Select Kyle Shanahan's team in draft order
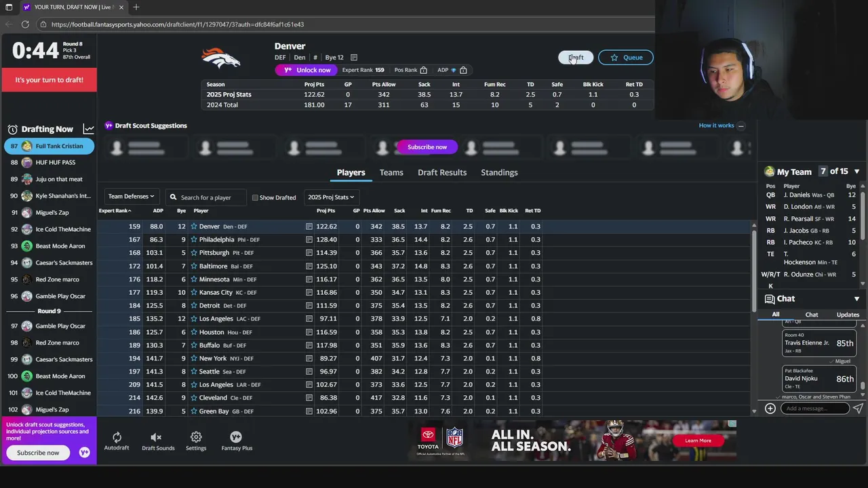Screen dimensions: 868x488 point(49,196)
